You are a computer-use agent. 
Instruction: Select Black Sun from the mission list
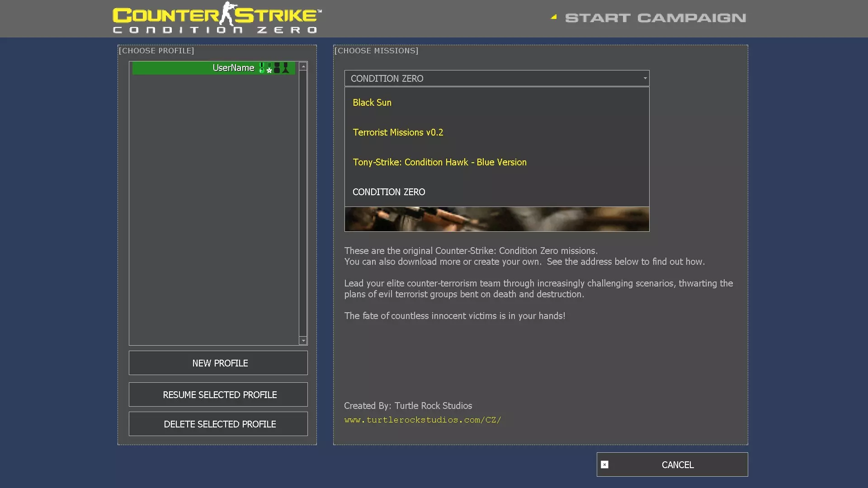[372, 103]
